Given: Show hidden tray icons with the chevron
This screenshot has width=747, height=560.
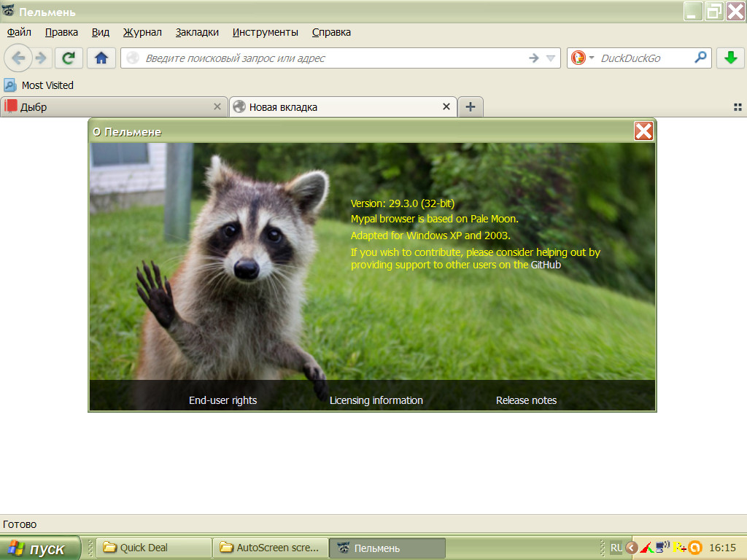Looking at the screenshot, I should click(632, 548).
